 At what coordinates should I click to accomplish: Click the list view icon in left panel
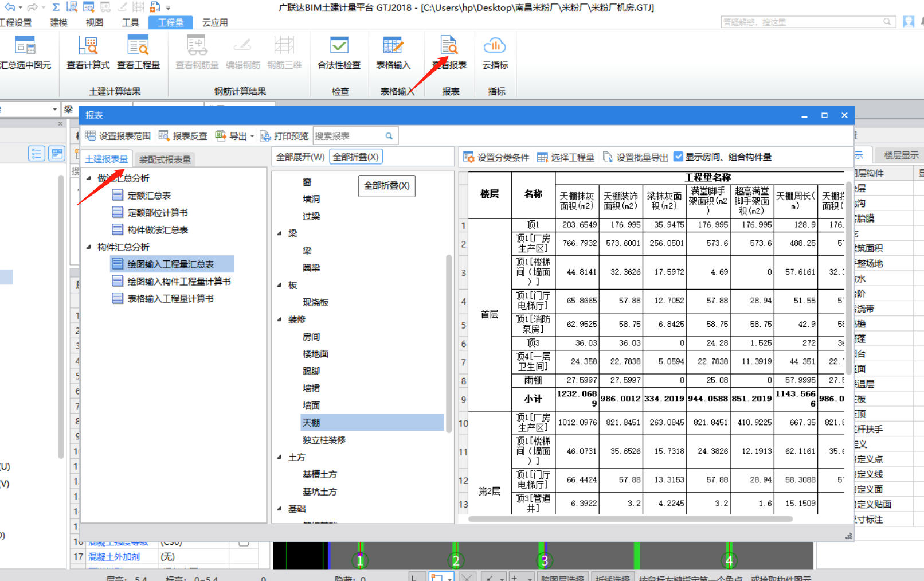click(37, 154)
